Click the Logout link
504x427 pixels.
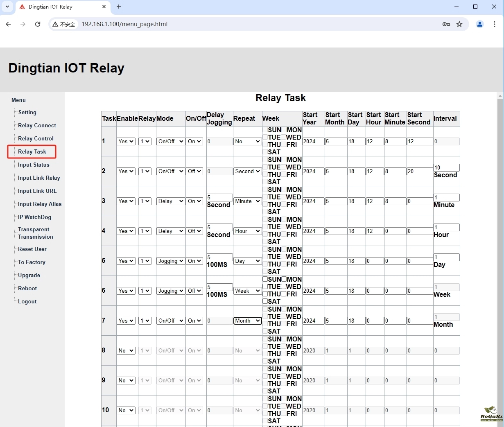click(x=27, y=301)
